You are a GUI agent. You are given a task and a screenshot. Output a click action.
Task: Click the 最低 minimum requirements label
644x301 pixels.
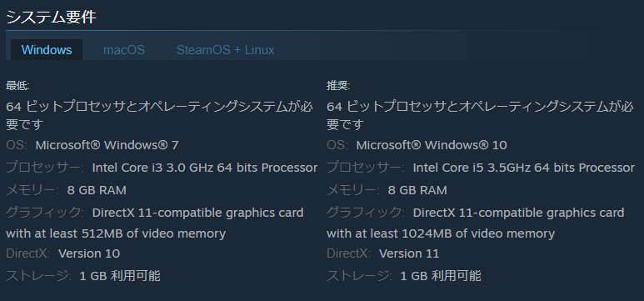[x=17, y=86]
